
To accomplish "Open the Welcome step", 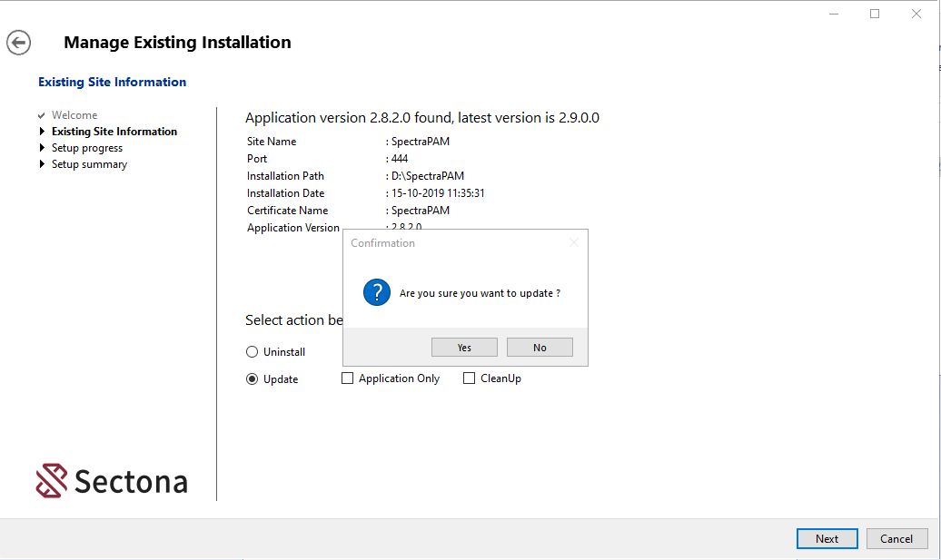I will pyautogui.click(x=74, y=115).
